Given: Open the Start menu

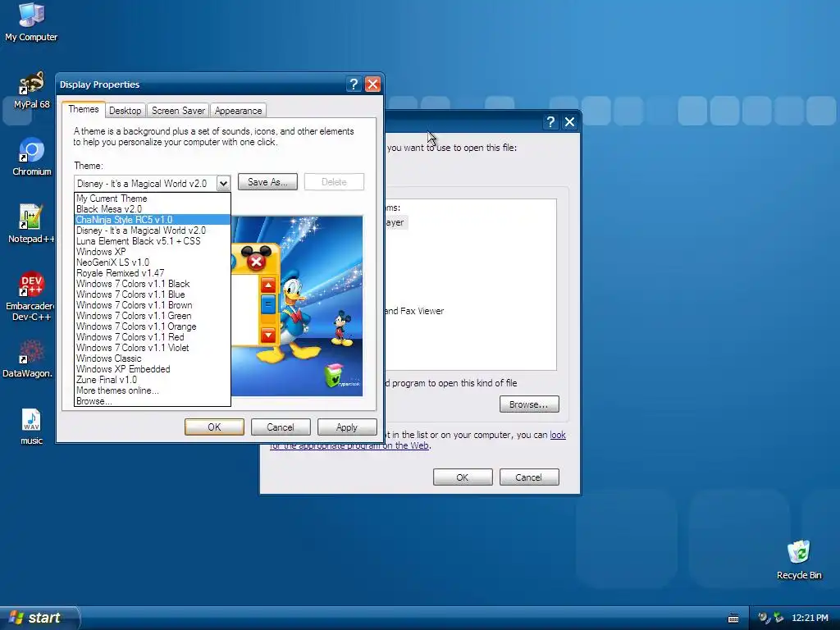Looking at the screenshot, I should 39,618.
